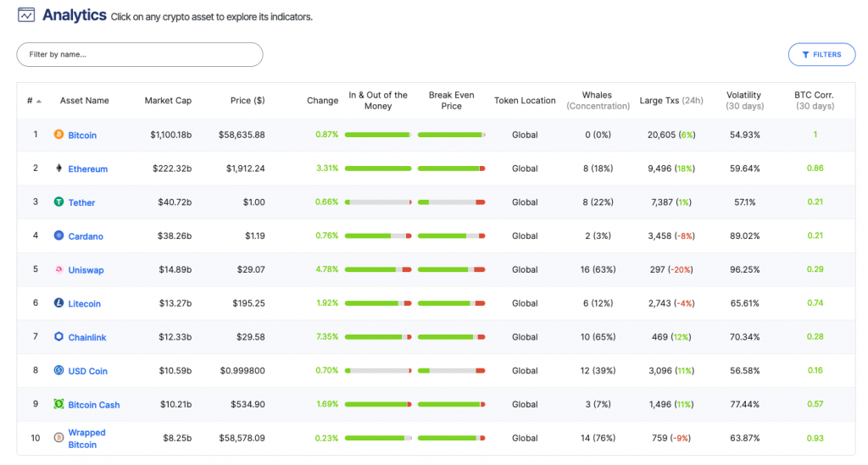The height and width of the screenshot is (465, 868).
Task: Open the USD Coin asset link
Action: 88,372
